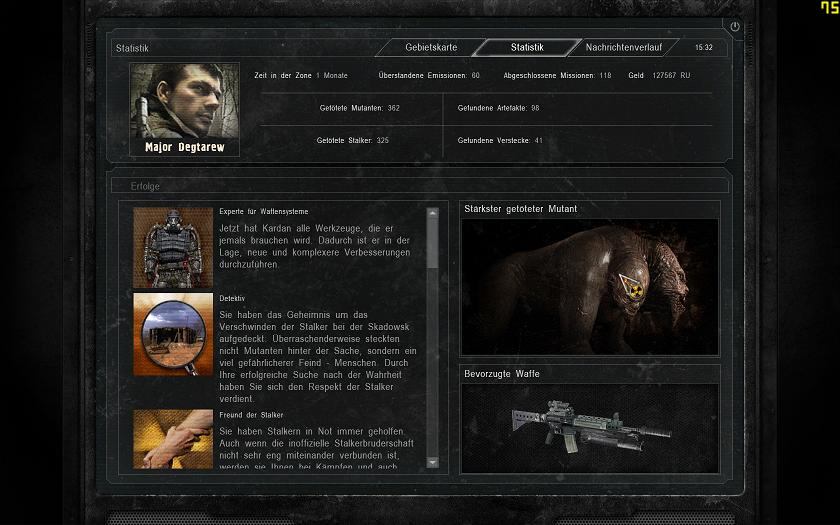Click the 15:32 clock display
840x525 pixels.
pos(704,47)
